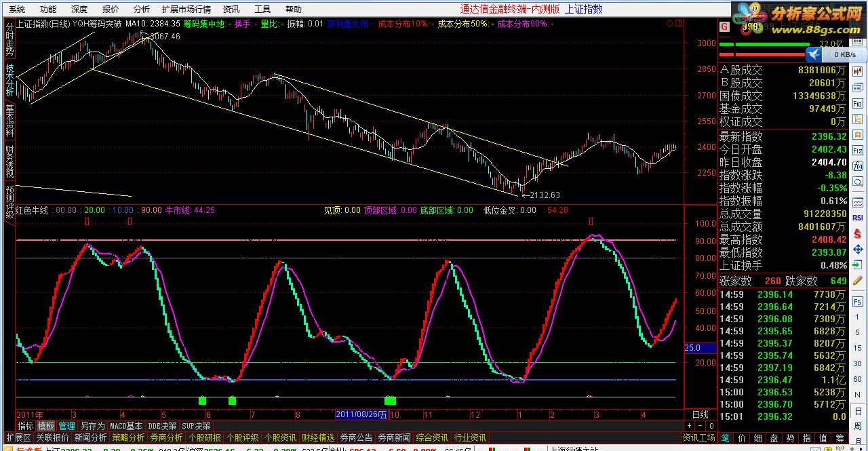Switch chart to 1-minute period

point(857,317)
